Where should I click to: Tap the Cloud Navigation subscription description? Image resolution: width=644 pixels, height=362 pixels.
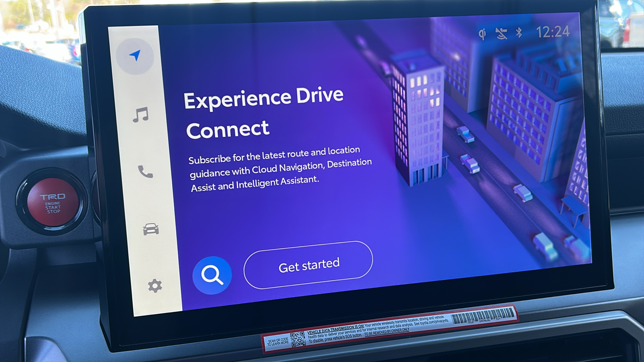pos(280,169)
